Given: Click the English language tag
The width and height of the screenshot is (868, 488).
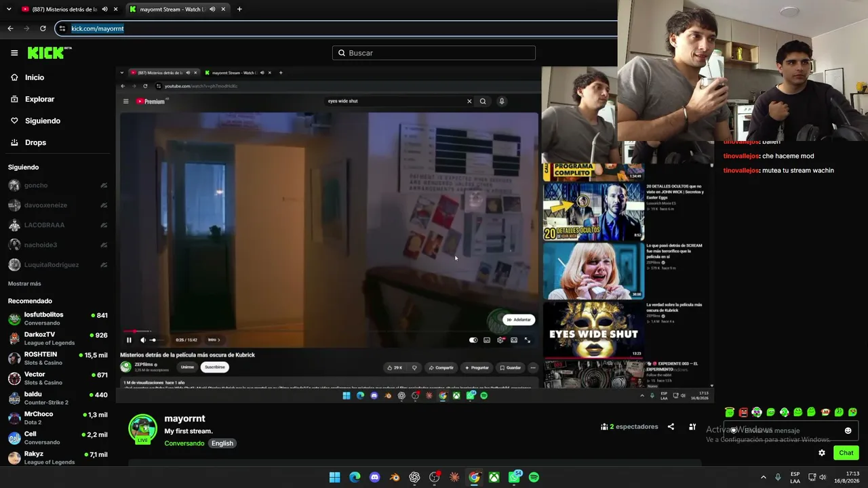Looking at the screenshot, I should pos(222,443).
